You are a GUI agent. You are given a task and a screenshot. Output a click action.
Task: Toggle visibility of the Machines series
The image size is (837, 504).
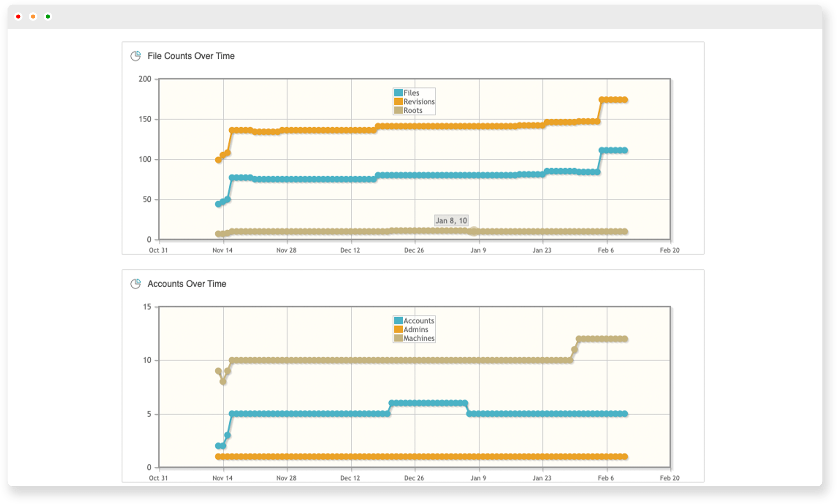click(x=419, y=338)
